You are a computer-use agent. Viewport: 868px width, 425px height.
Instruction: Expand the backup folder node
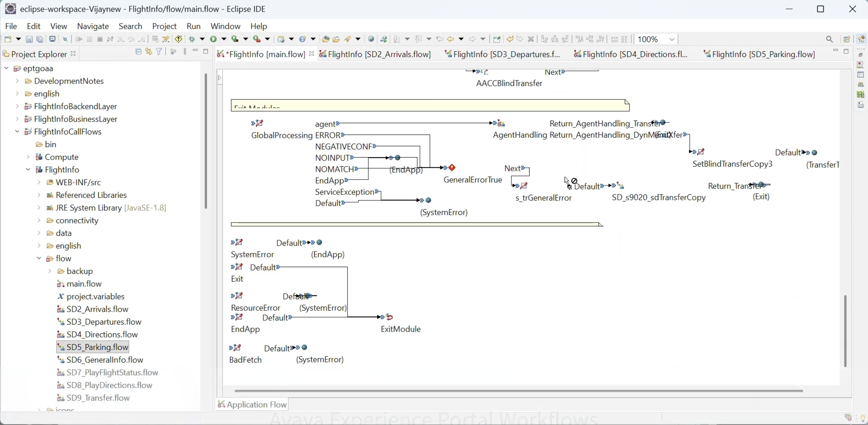coord(50,271)
